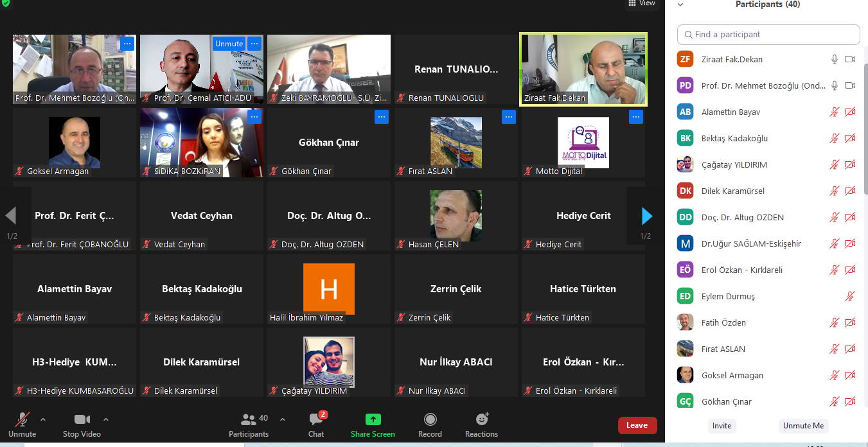Expand video options arrow beside Stop Video
Screen dimensions: 868x447
point(106,419)
